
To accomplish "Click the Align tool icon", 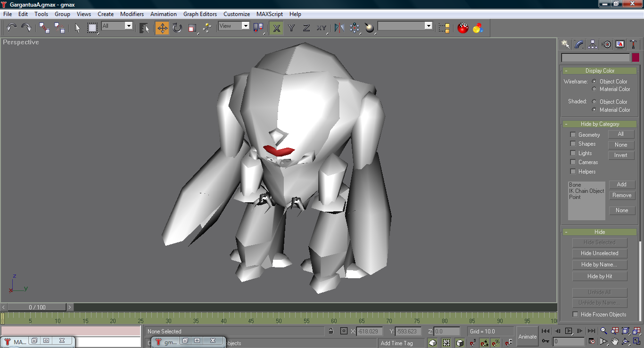I will pyautogui.click(x=370, y=28).
